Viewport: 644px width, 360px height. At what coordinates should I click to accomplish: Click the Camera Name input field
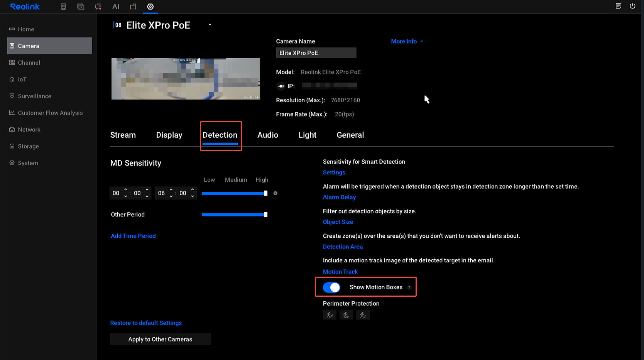click(x=316, y=53)
